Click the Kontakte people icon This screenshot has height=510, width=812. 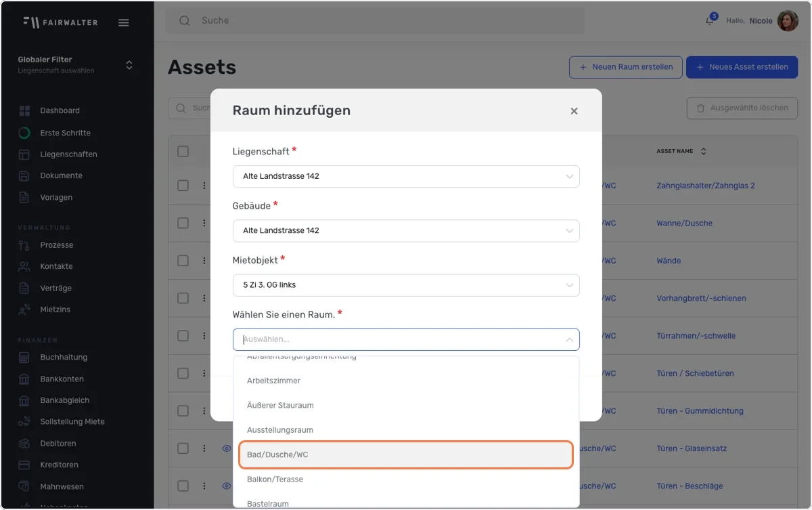(24, 267)
